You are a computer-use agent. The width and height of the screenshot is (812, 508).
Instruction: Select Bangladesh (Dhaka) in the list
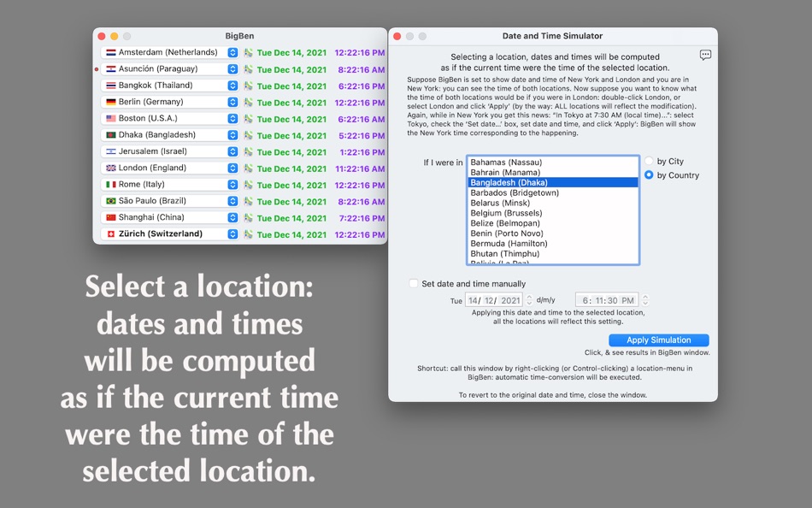(x=553, y=182)
